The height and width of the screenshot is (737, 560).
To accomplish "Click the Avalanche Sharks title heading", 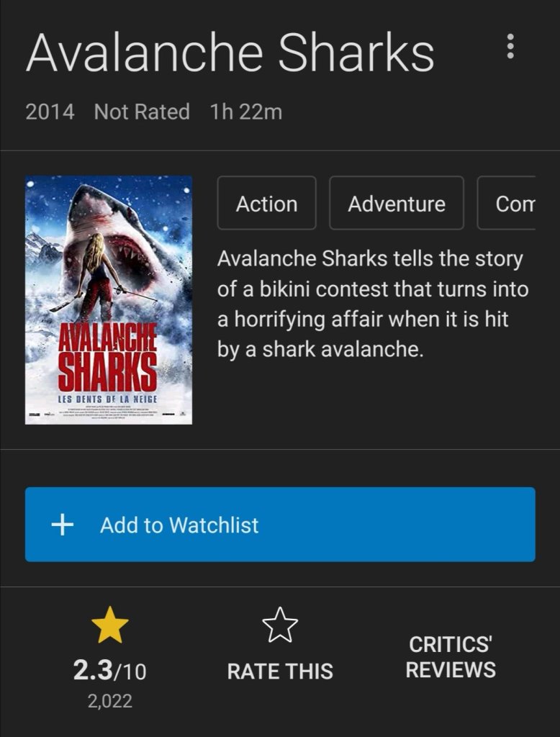I will [230, 53].
